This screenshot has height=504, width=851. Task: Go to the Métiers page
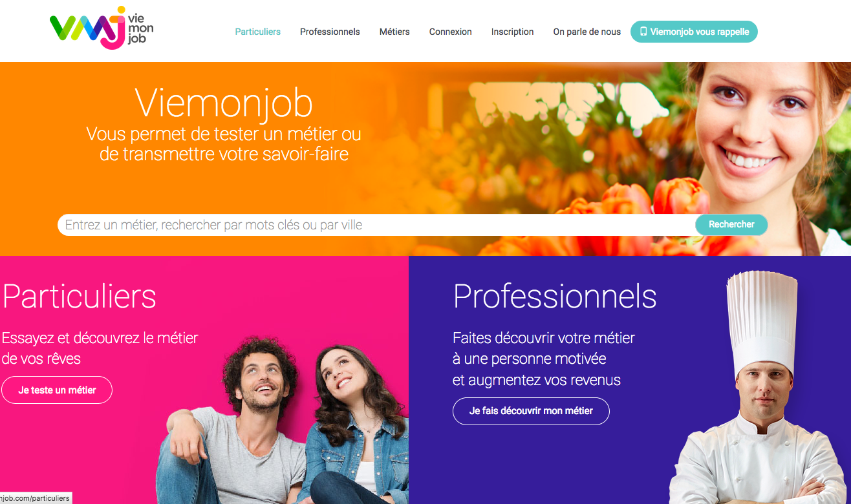coord(394,32)
